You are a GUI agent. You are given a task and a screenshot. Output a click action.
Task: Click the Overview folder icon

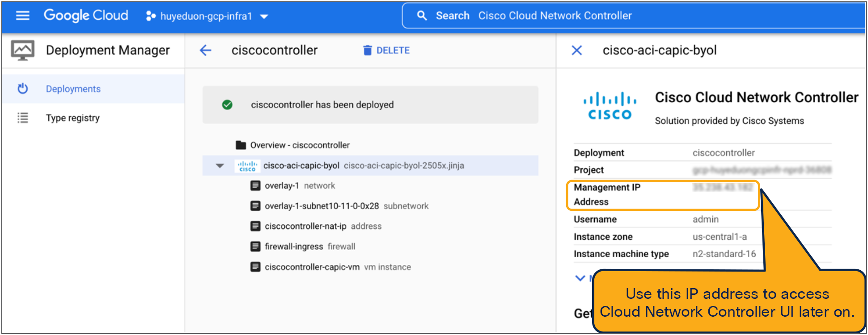241,145
